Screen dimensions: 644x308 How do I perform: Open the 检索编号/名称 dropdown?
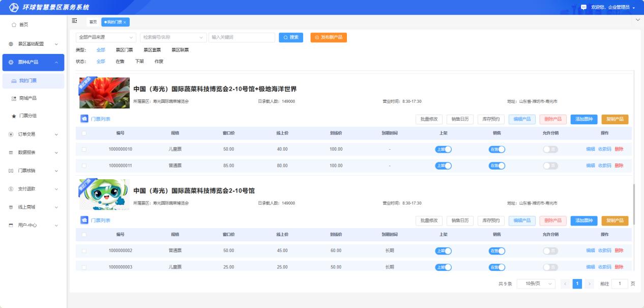click(173, 37)
